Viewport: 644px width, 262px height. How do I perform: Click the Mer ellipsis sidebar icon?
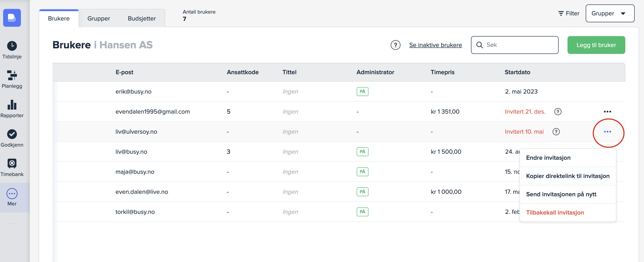pos(12,193)
